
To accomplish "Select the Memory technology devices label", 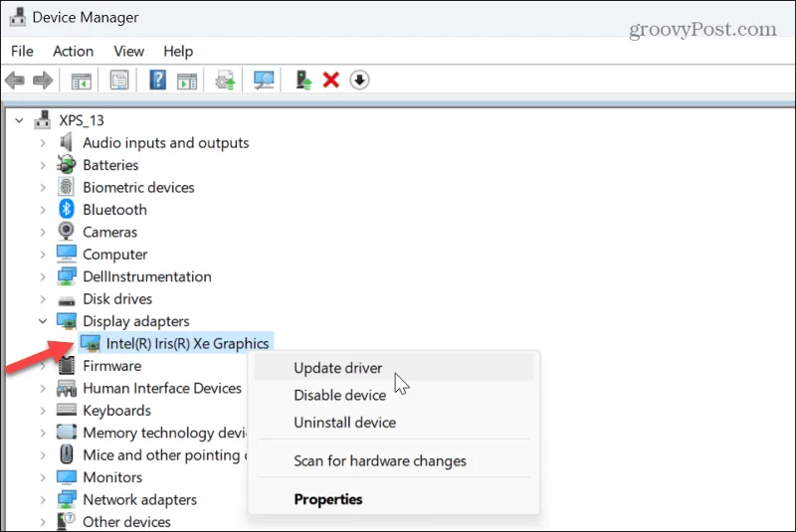I will [164, 434].
